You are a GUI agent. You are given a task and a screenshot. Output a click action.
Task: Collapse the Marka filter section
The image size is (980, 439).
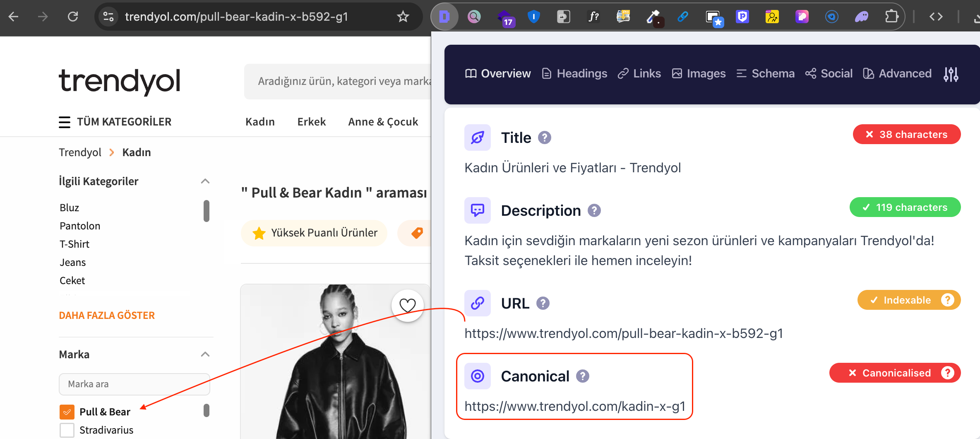tap(205, 354)
